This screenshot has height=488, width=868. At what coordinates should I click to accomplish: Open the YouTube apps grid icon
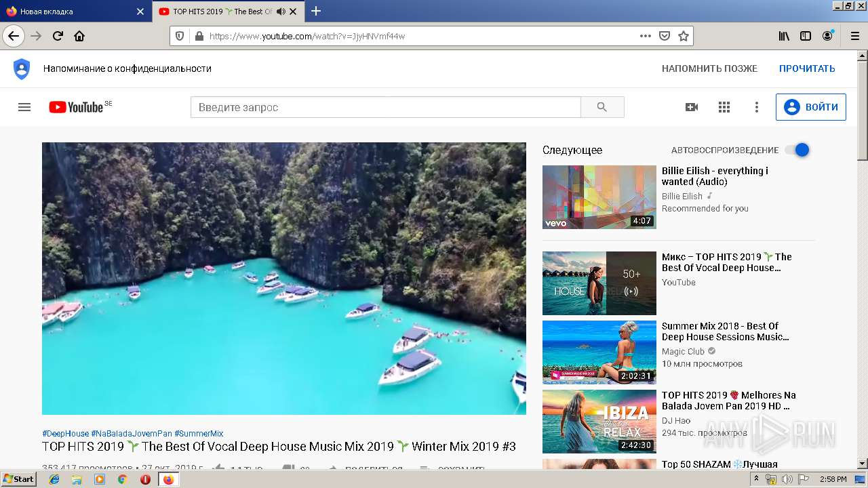coord(724,107)
